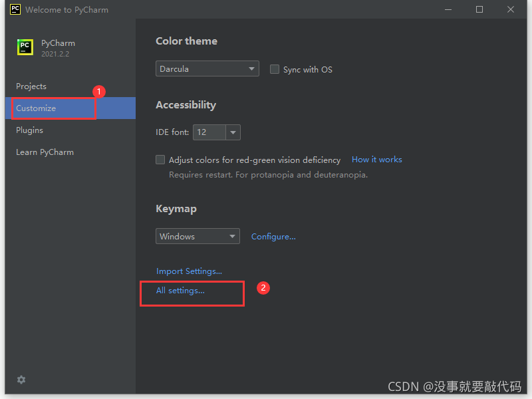532x399 pixels.
Task: Minimize the Welcome to PyCharm window
Action: [448, 9]
